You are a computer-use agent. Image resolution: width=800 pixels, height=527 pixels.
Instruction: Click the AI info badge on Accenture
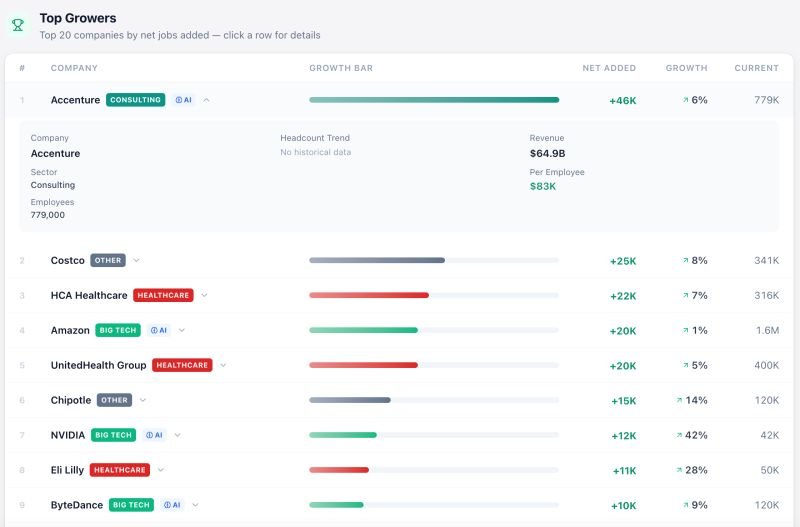point(184,100)
